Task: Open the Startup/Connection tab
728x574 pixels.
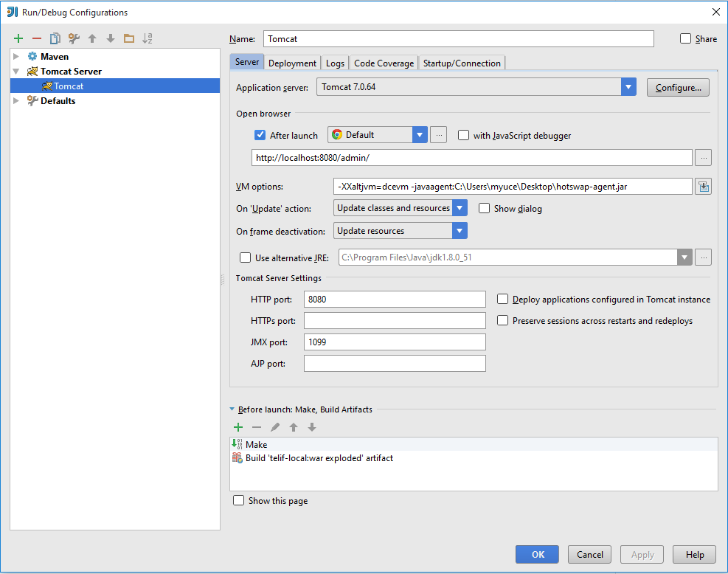Action: 462,63
